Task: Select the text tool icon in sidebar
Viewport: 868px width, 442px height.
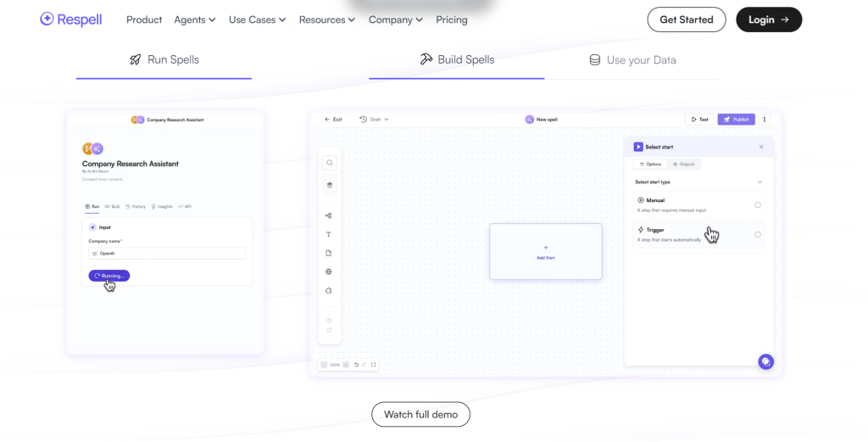Action: (x=329, y=234)
